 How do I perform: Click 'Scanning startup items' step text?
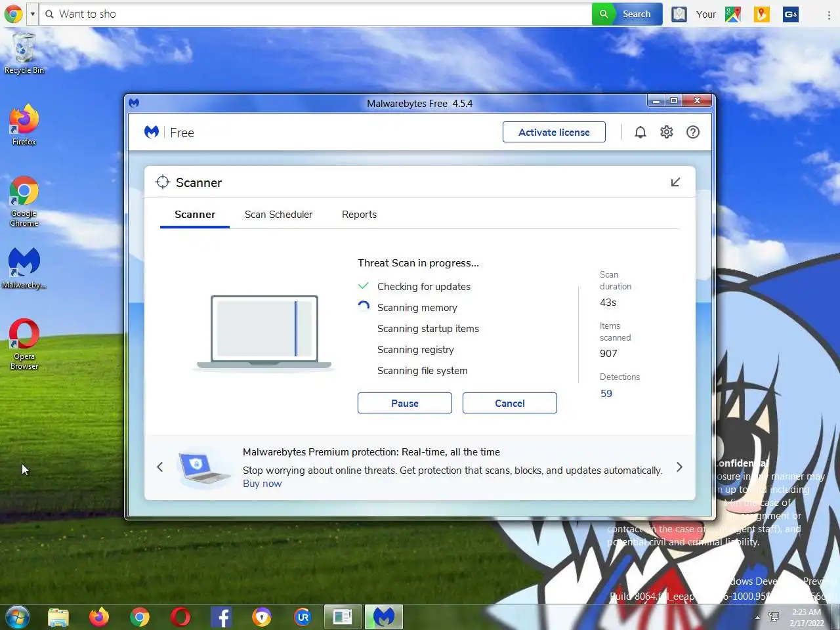click(x=428, y=328)
